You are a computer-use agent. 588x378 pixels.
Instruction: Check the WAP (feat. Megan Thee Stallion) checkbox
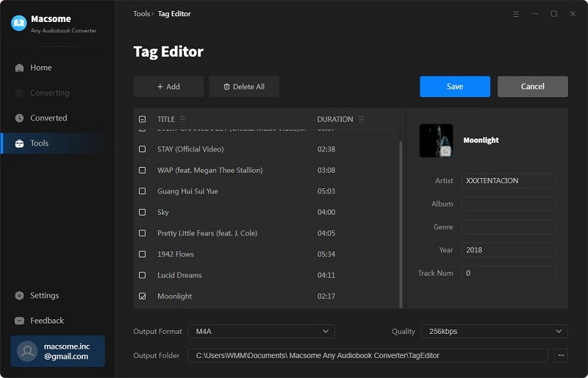142,170
